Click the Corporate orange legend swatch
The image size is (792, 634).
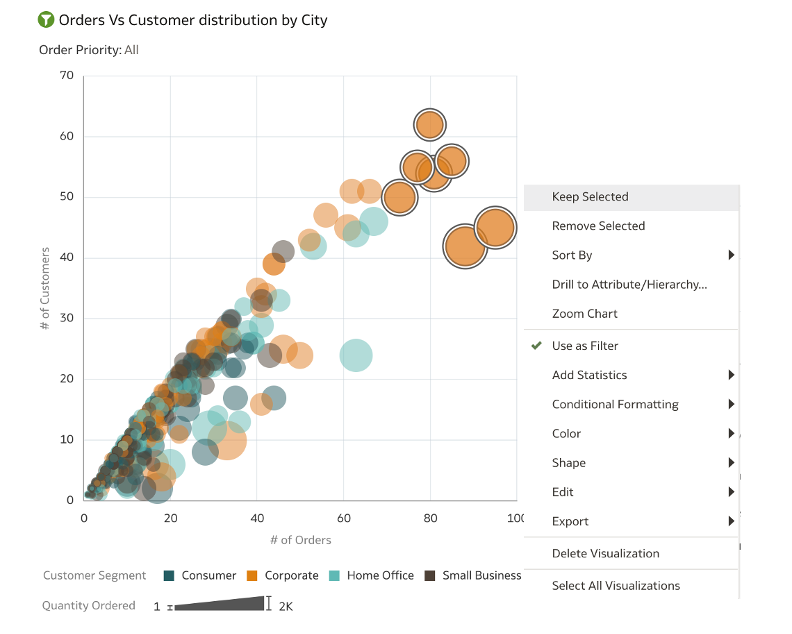(x=252, y=576)
